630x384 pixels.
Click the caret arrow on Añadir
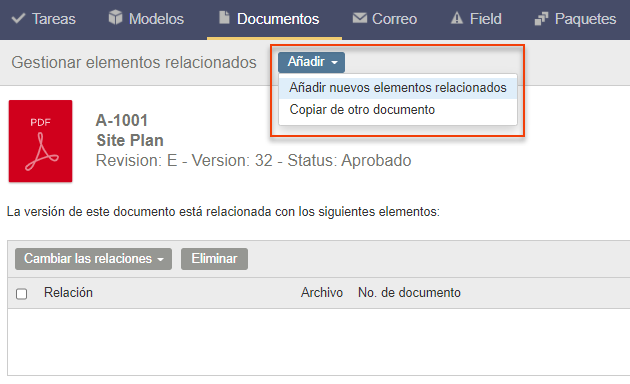334,63
